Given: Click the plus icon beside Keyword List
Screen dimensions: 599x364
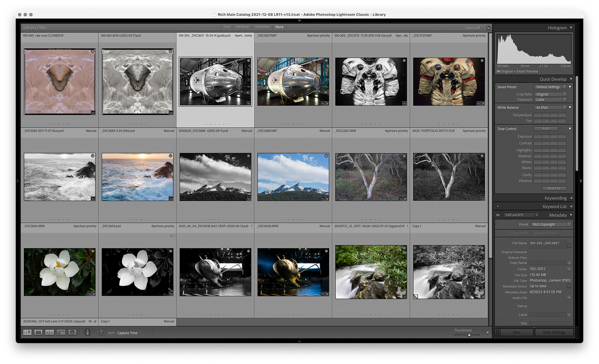Looking at the screenshot, I should [x=498, y=206].
